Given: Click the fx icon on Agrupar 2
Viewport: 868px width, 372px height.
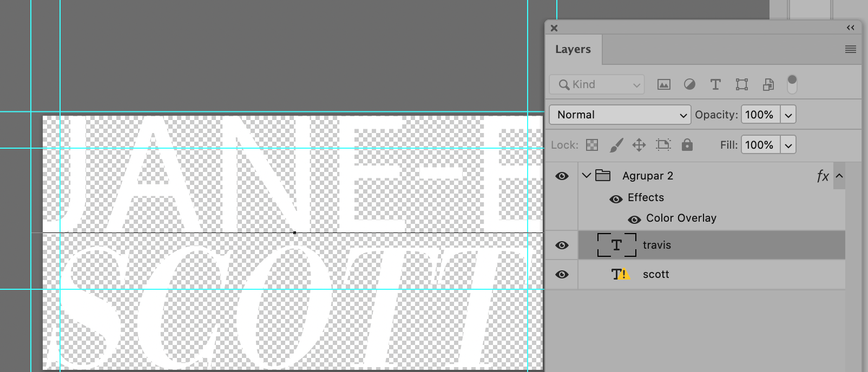Looking at the screenshot, I should point(823,176).
